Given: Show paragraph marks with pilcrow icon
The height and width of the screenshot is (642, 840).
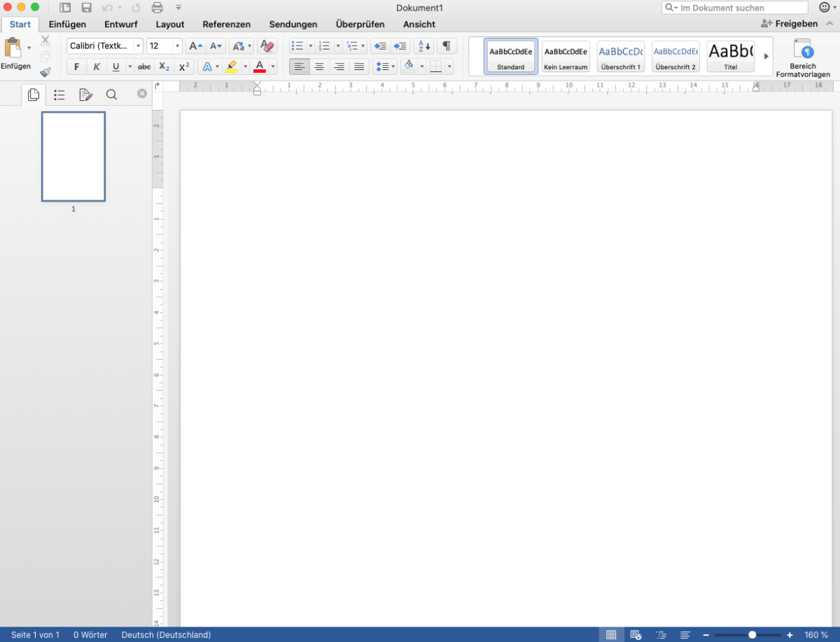Looking at the screenshot, I should [446, 46].
